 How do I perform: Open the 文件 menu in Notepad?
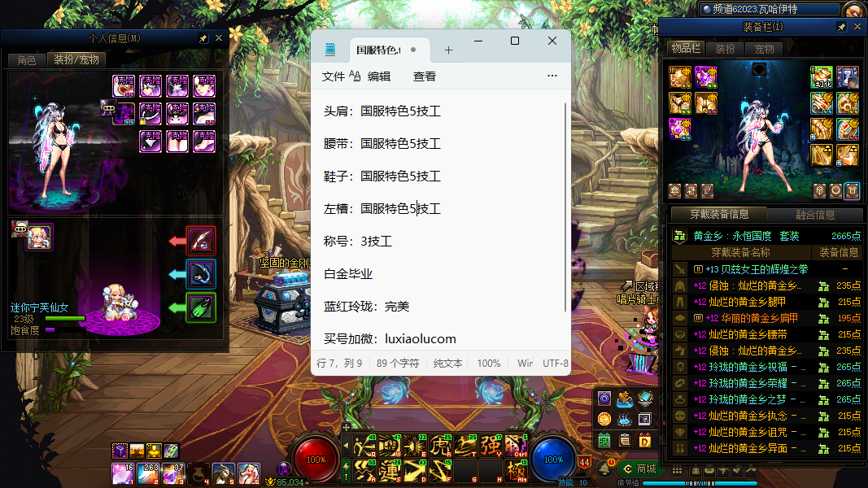(x=334, y=76)
